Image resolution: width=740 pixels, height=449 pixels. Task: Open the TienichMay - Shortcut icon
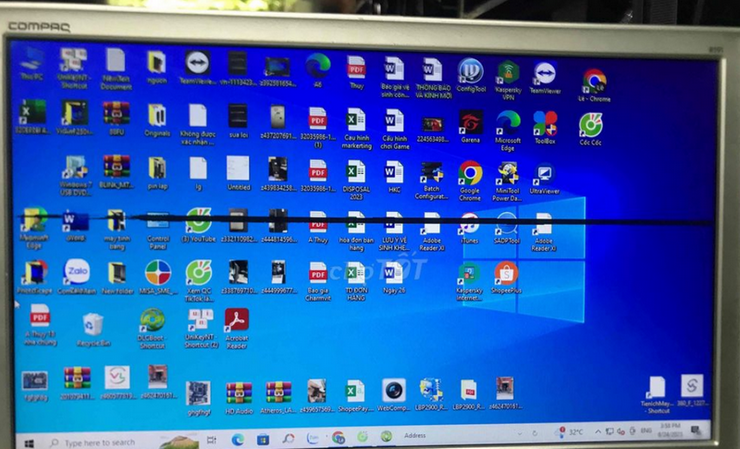[656, 395]
